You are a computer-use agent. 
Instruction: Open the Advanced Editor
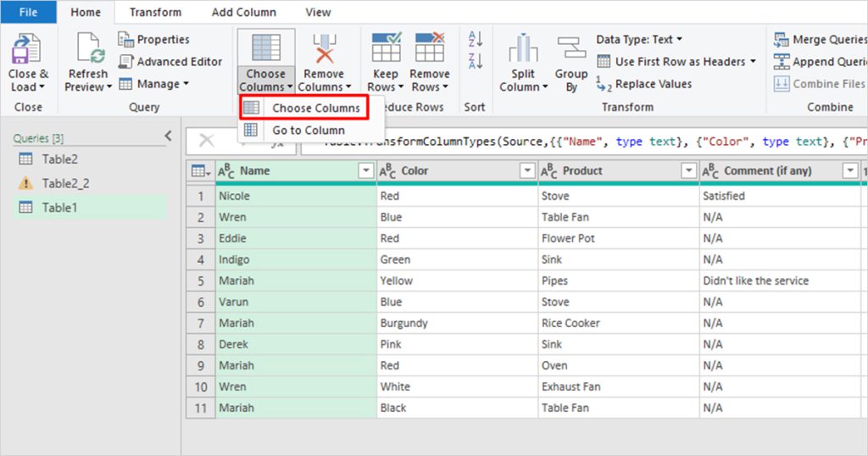pos(170,61)
